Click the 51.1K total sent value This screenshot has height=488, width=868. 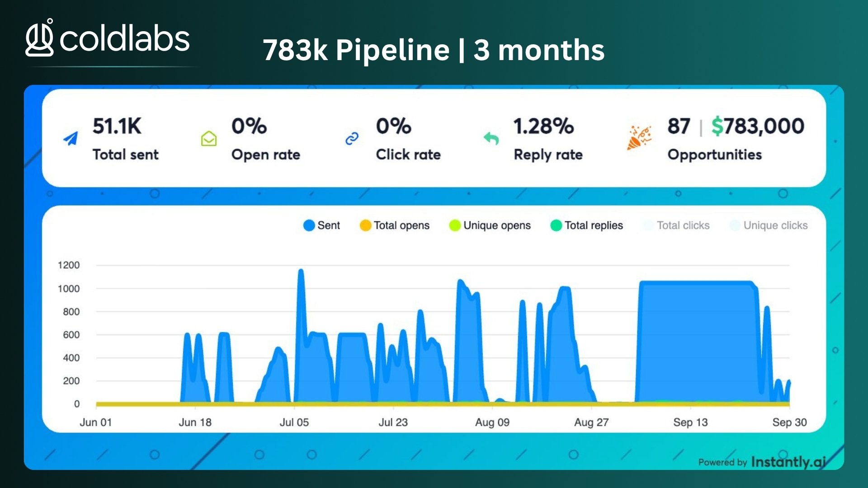(x=117, y=126)
